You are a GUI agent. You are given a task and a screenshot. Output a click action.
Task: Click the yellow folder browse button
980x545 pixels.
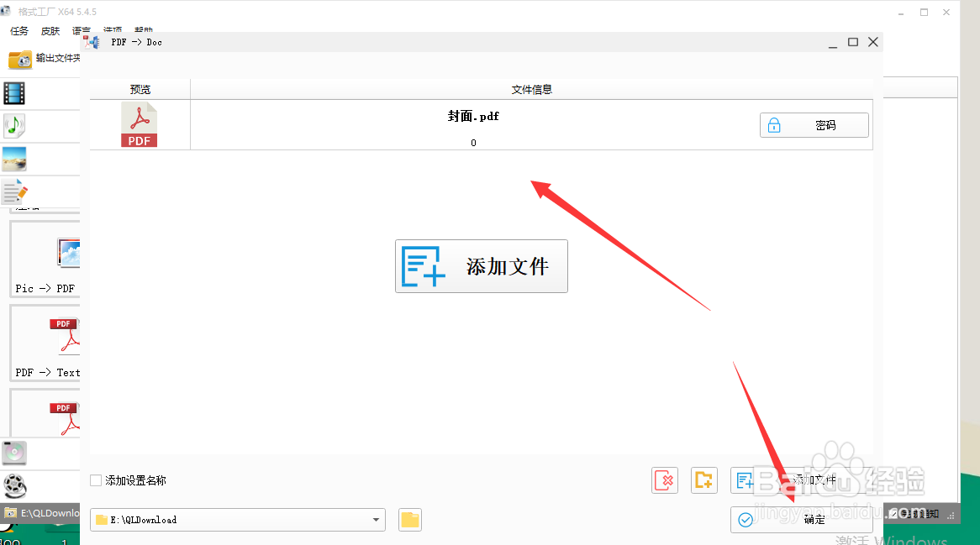pyautogui.click(x=409, y=520)
